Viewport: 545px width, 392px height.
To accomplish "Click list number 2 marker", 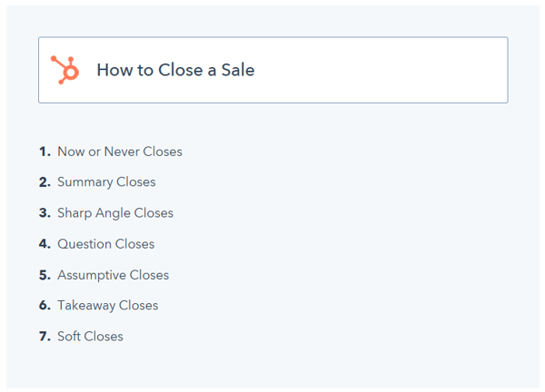I will point(45,182).
